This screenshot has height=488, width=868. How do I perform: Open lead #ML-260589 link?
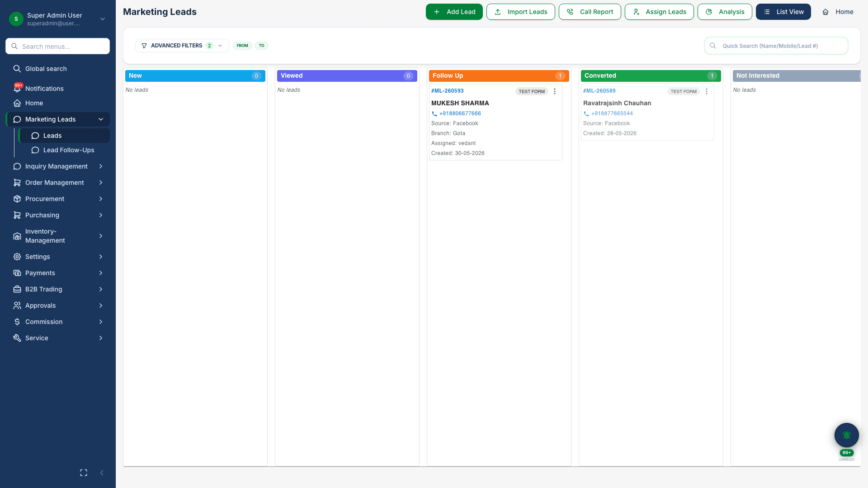click(x=599, y=91)
